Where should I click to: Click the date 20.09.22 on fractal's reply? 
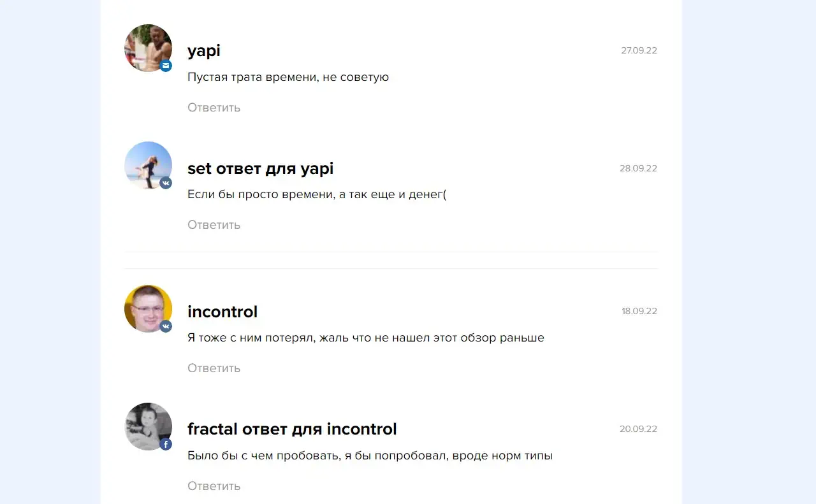[x=638, y=429]
